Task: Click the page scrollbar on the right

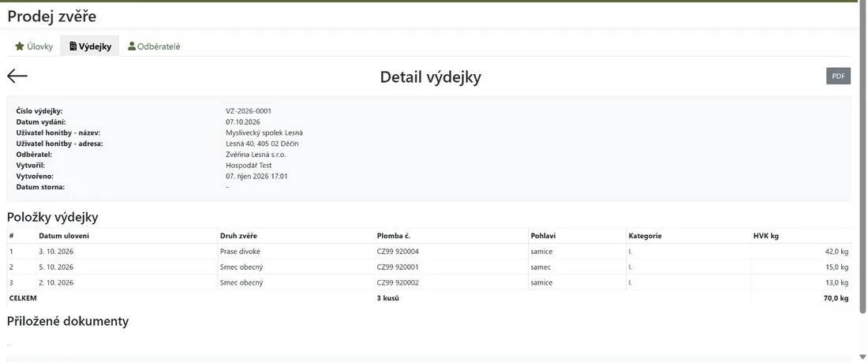Action: tap(862, 156)
